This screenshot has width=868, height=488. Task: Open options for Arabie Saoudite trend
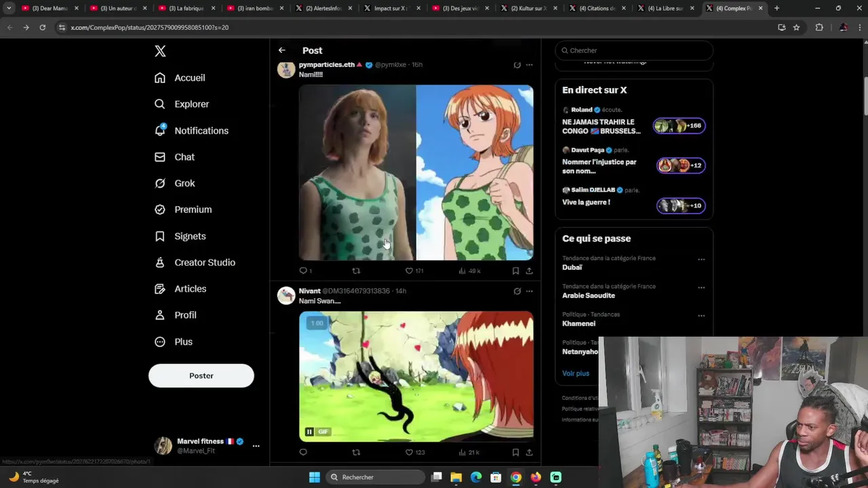pos(701,287)
